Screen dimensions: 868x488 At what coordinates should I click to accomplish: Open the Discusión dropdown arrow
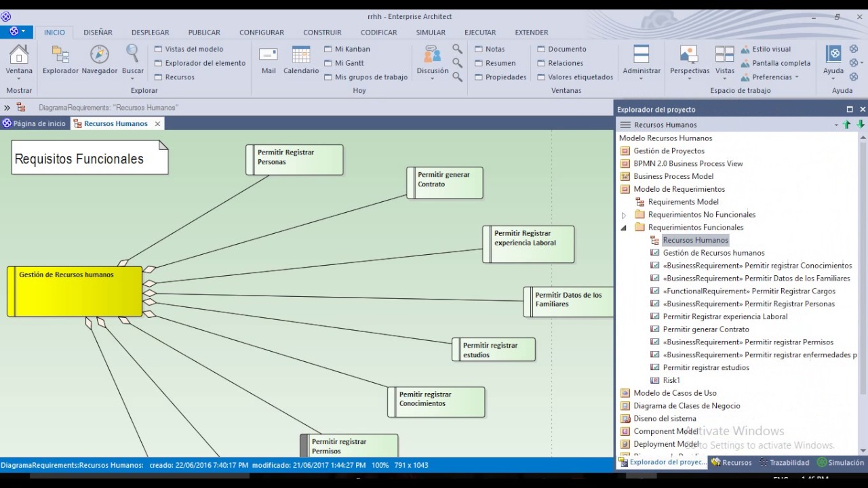click(x=432, y=79)
